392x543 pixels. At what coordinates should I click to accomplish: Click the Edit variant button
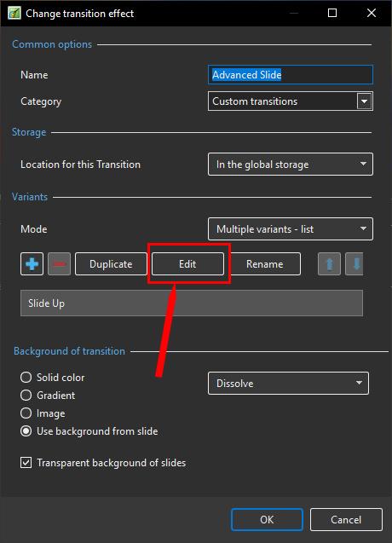(187, 264)
